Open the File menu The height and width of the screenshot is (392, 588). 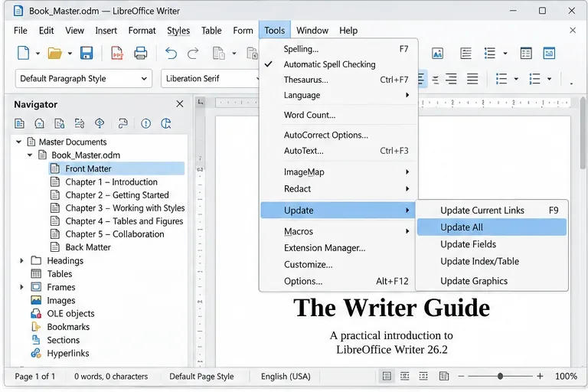click(20, 31)
